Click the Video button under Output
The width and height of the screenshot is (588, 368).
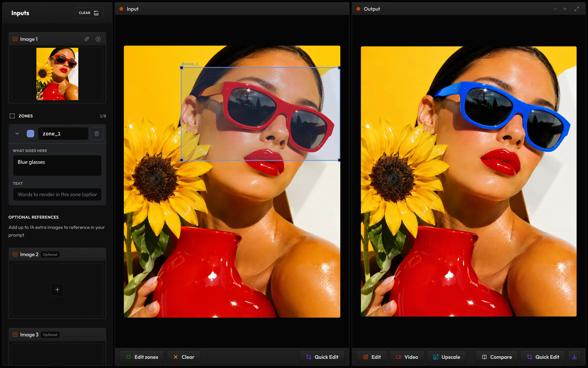[407, 357]
